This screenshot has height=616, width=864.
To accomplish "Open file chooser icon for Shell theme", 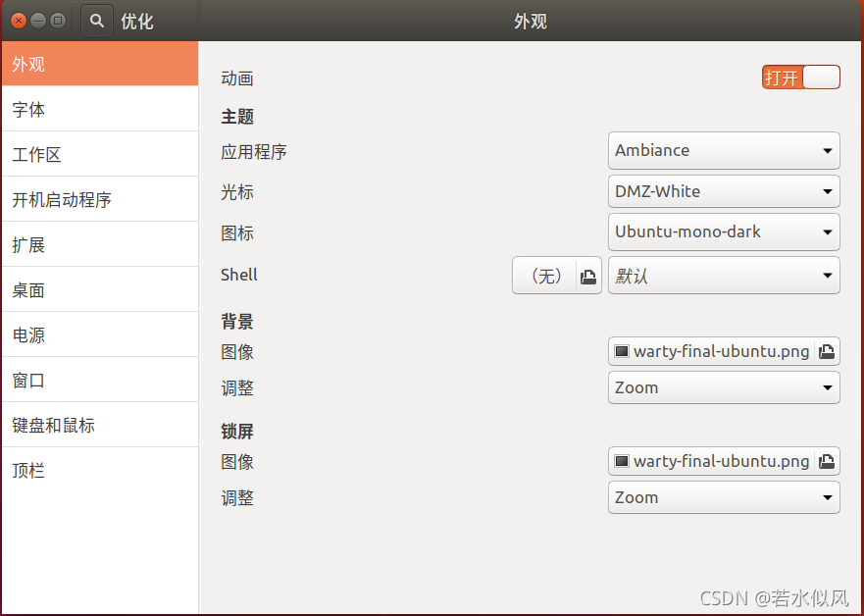I will point(588,276).
